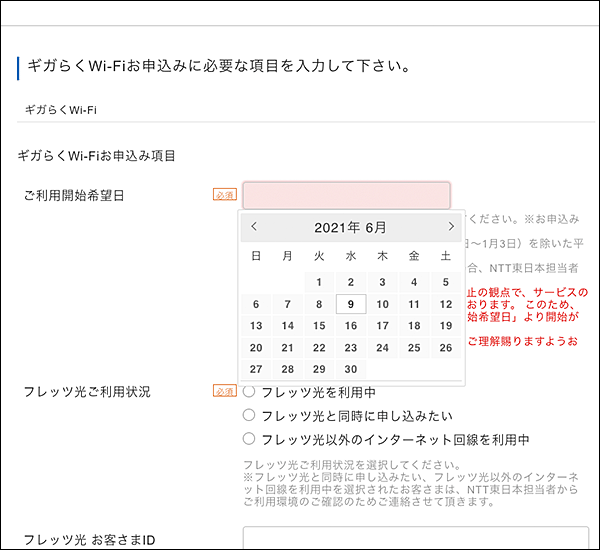
Task: Click the 日 weekday header in calendar
Action: tap(256, 256)
